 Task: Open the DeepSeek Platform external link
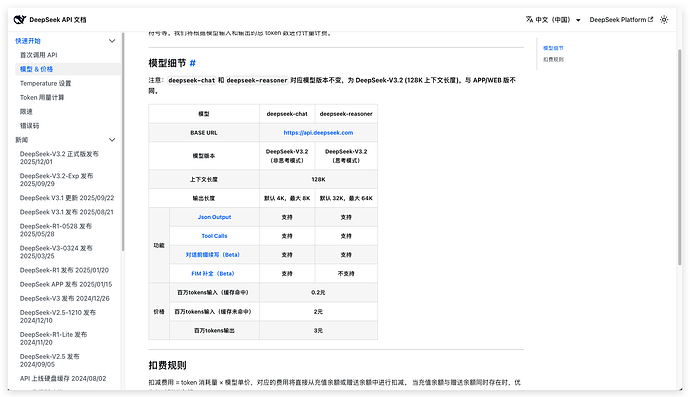click(x=621, y=19)
